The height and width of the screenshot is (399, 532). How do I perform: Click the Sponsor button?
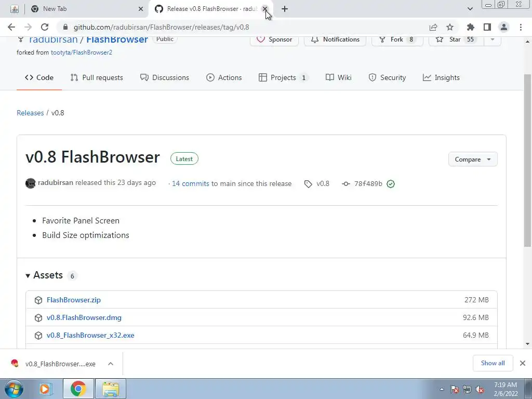click(x=274, y=39)
